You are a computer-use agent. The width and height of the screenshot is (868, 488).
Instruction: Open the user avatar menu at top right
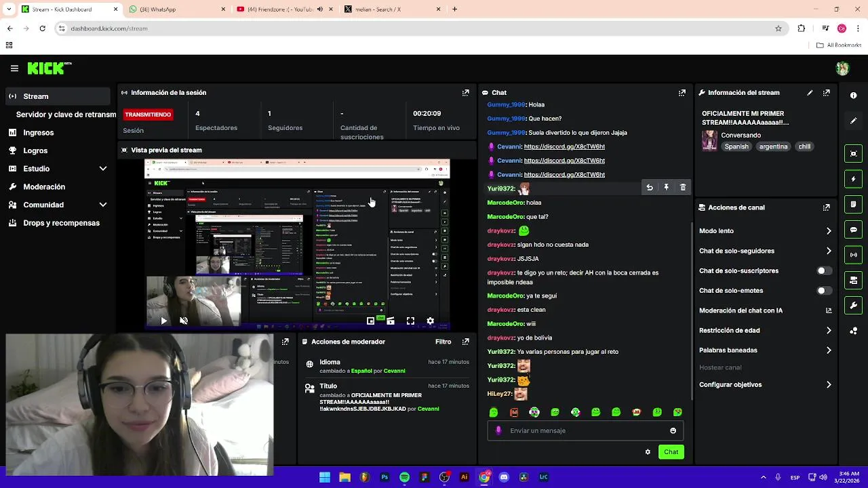tap(843, 68)
